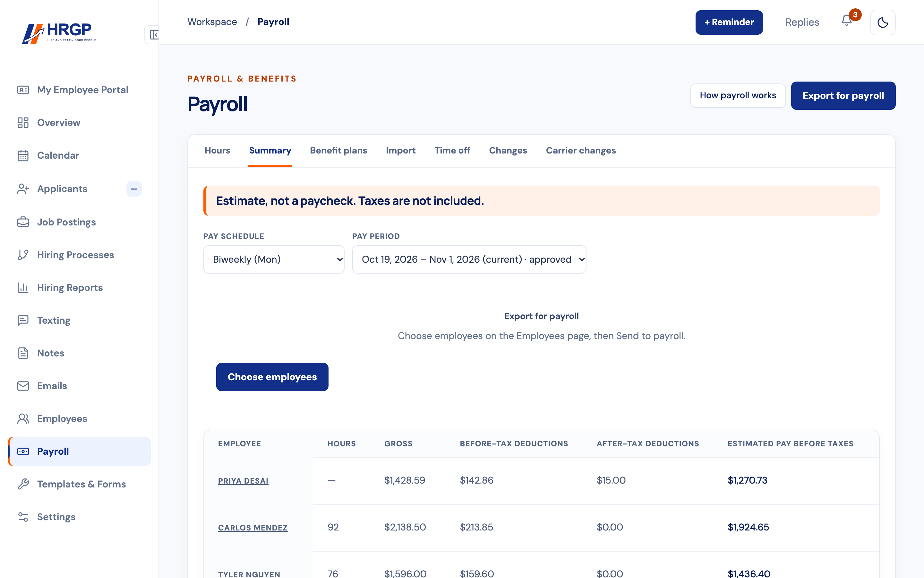Open Notes document icon
Viewport: 924px width, 578px height.
point(23,353)
